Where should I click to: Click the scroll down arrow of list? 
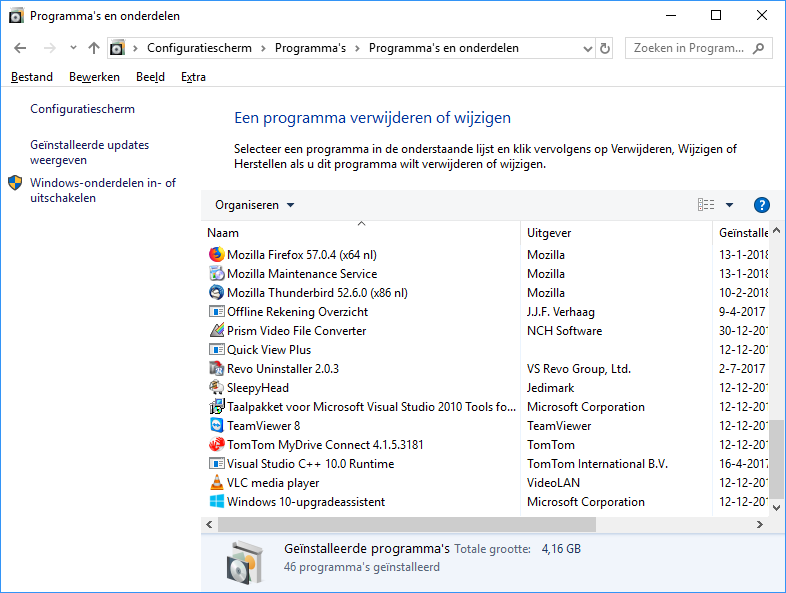tap(776, 507)
